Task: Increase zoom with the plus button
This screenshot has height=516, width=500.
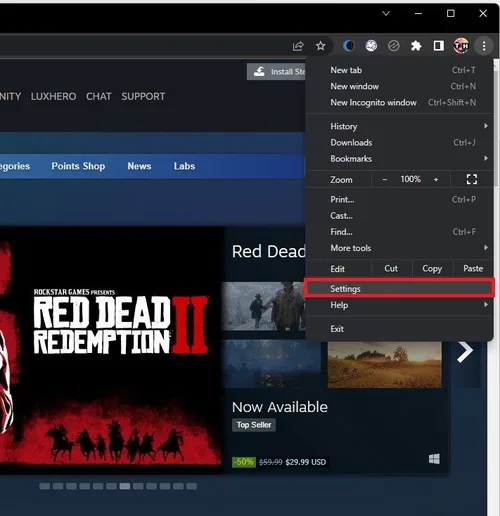Action: (436, 180)
